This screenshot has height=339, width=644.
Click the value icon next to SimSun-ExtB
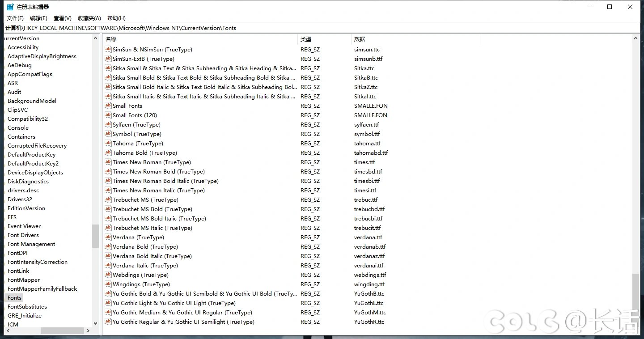[108, 59]
